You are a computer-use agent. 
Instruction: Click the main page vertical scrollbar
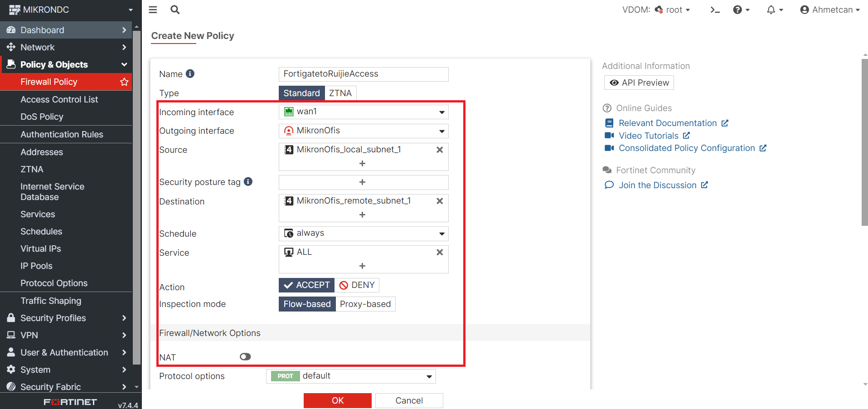click(864, 142)
